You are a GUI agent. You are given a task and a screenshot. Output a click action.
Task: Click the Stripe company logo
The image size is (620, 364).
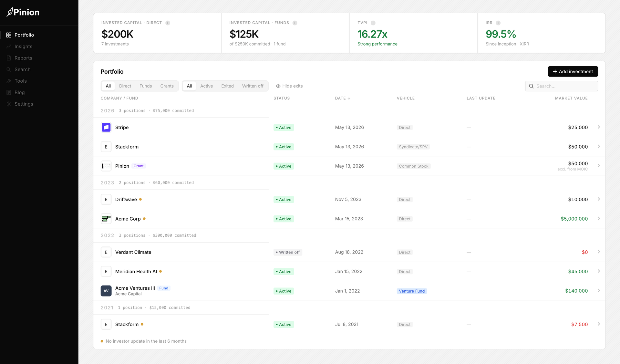pyautogui.click(x=106, y=127)
